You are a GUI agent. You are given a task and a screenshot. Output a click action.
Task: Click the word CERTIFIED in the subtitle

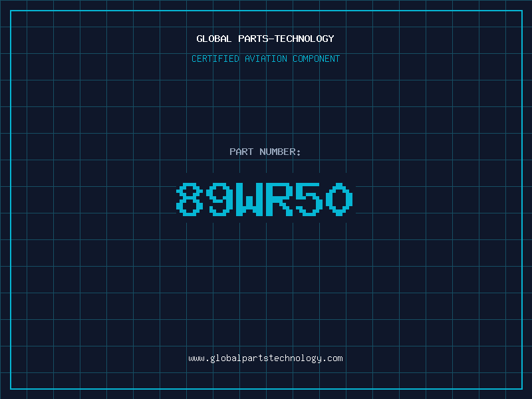tap(215, 59)
